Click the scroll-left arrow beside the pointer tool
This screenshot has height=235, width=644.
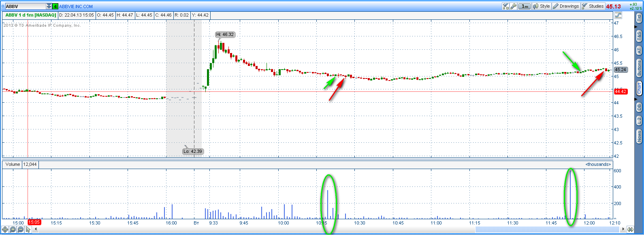click(x=36, y=230)
